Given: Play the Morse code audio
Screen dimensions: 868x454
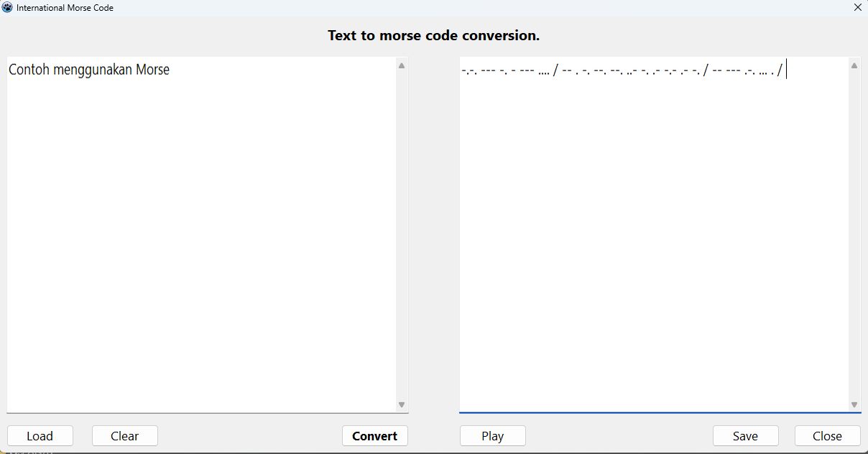Looking at the screenshot, I should point(492,435).
